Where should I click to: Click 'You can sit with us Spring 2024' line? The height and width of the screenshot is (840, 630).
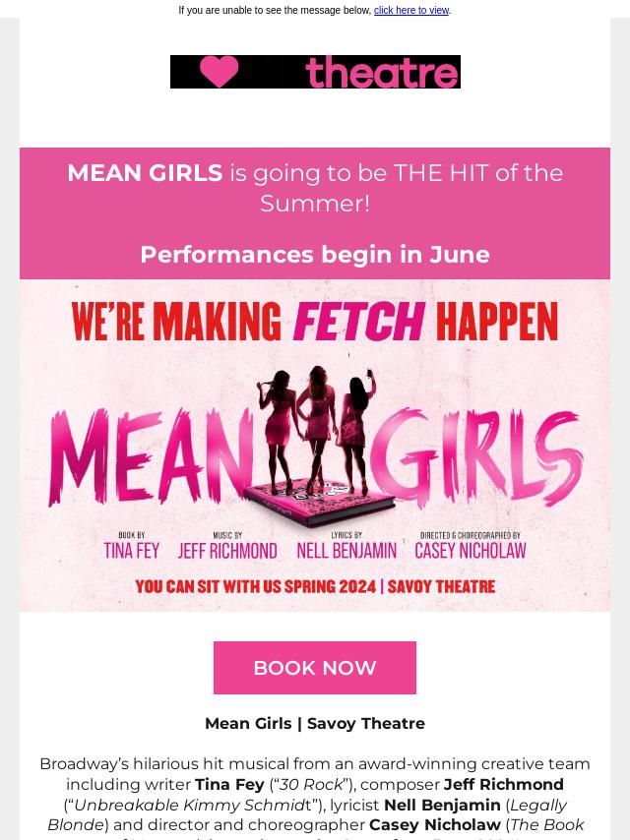315,586
